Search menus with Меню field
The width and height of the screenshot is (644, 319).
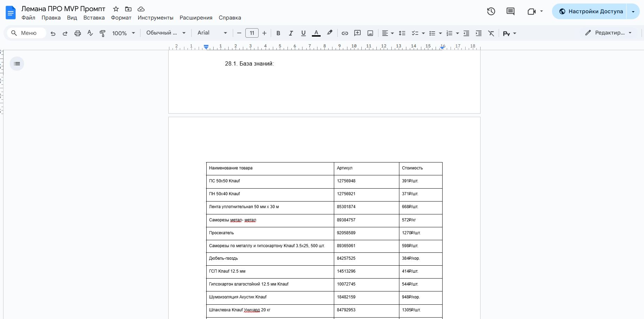27,33
